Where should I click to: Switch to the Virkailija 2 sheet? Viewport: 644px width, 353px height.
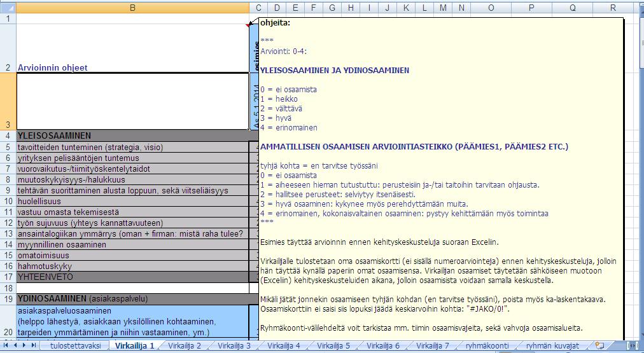click(x=185, y=345)
